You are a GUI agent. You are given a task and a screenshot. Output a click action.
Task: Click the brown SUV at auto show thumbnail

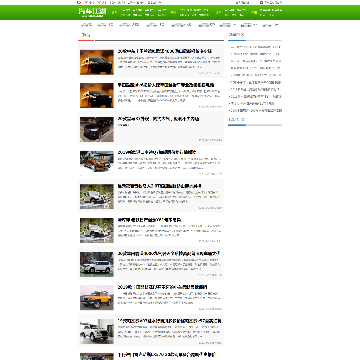pyautogui.click(x=97, y=163)
